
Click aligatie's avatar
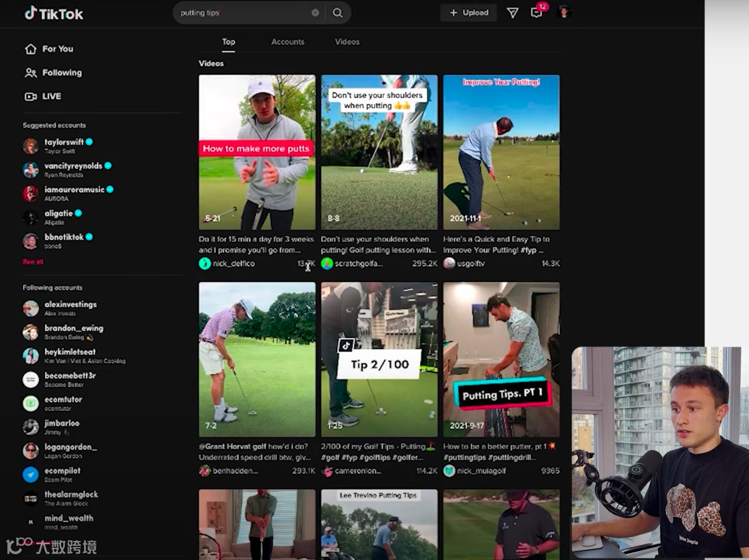pyautogui.click(x=31, y=217)
